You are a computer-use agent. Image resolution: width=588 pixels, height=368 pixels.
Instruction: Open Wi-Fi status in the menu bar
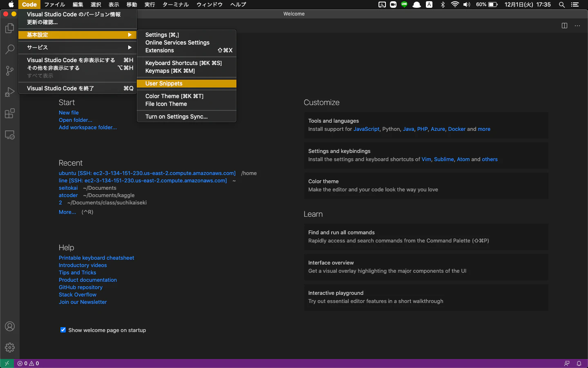pos(455,4)
